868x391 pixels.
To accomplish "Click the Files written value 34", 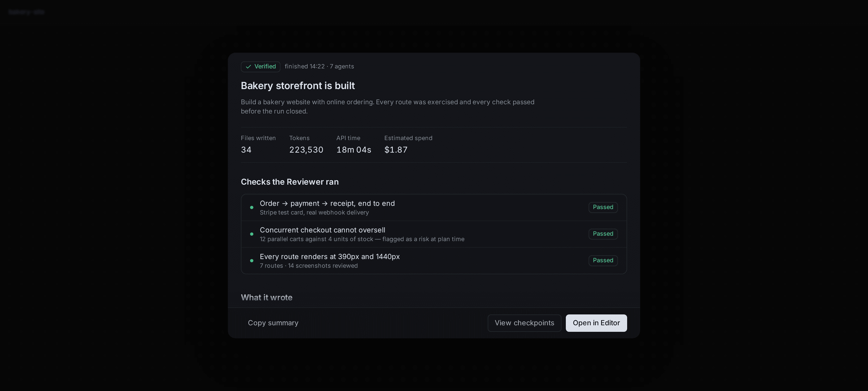I will pos(246,150).
